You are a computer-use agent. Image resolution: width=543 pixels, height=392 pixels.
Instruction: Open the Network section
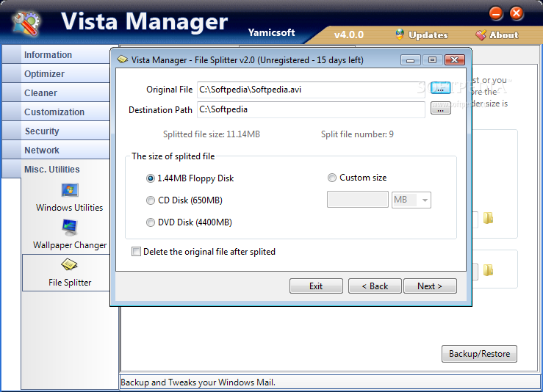[56, 150]
